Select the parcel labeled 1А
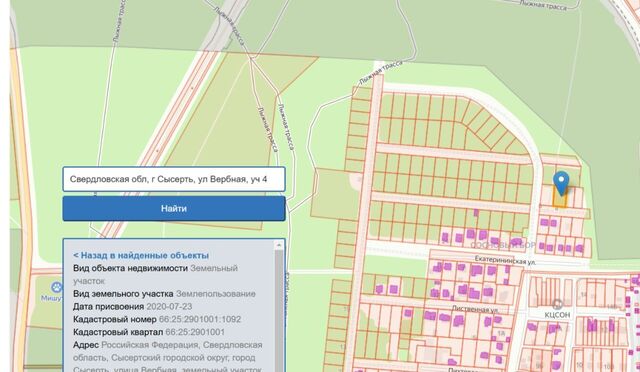The height and width of the screenshot is (372, 640). click(502, 334)
